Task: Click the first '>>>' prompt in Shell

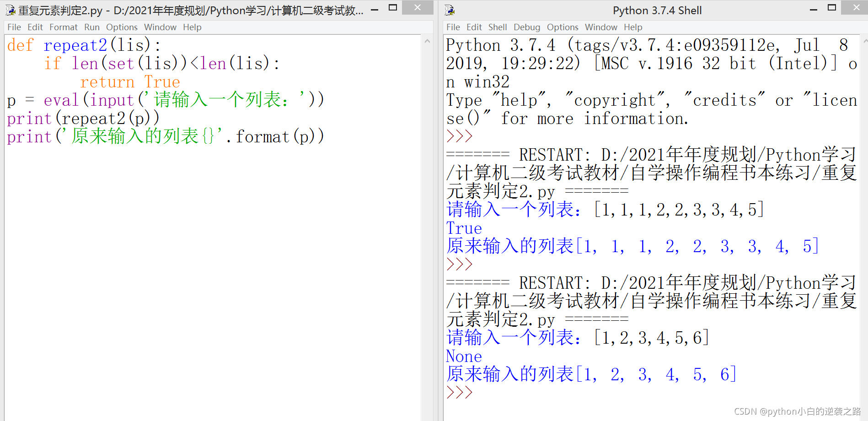Action: pyautogui.click(x=459, y=136)
